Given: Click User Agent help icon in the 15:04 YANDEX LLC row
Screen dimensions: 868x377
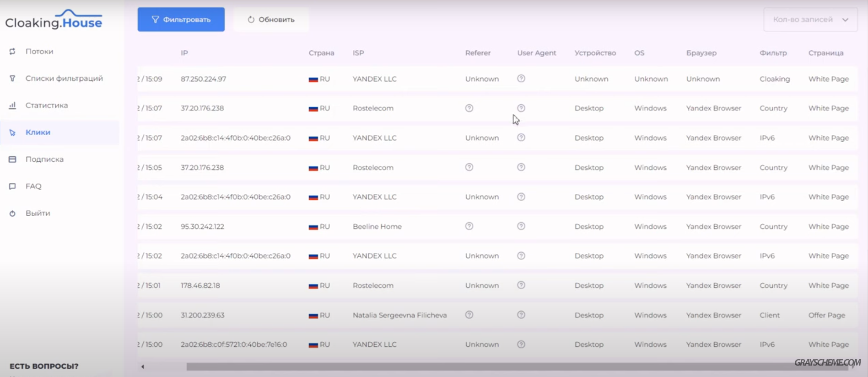Looking at the screenshot, I should coord(521,197).
